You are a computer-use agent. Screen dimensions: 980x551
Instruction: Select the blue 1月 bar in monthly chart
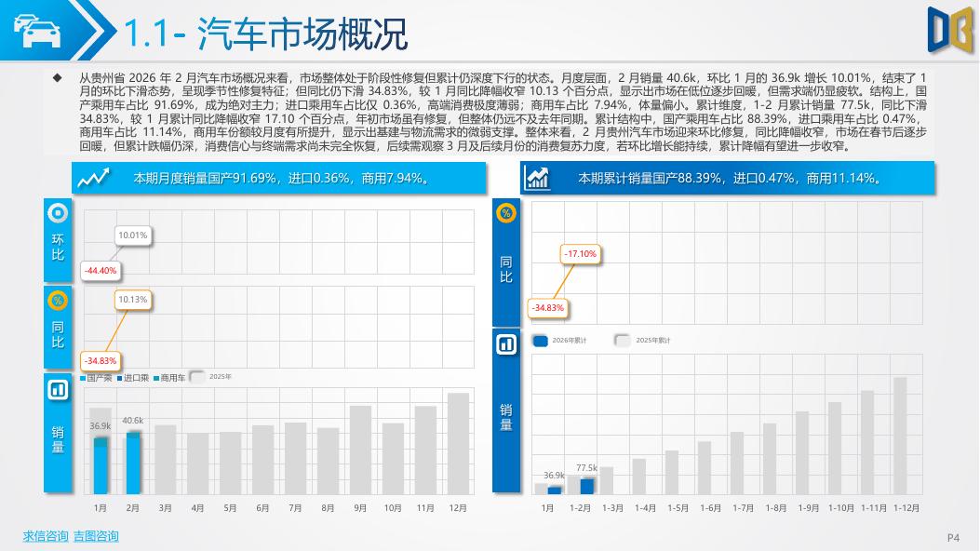click(x=100, y=466)
